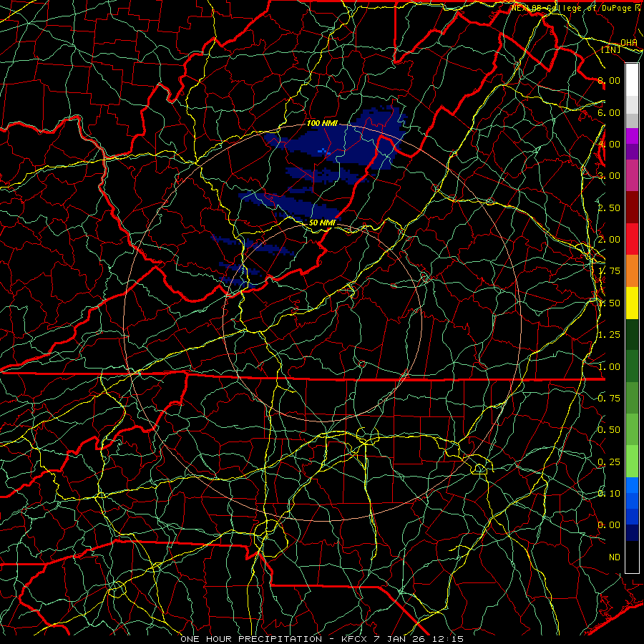Viewport: 644px width, 644px height.
Task: Click the orange swatch beside 1.75
Action: (632, 270)
